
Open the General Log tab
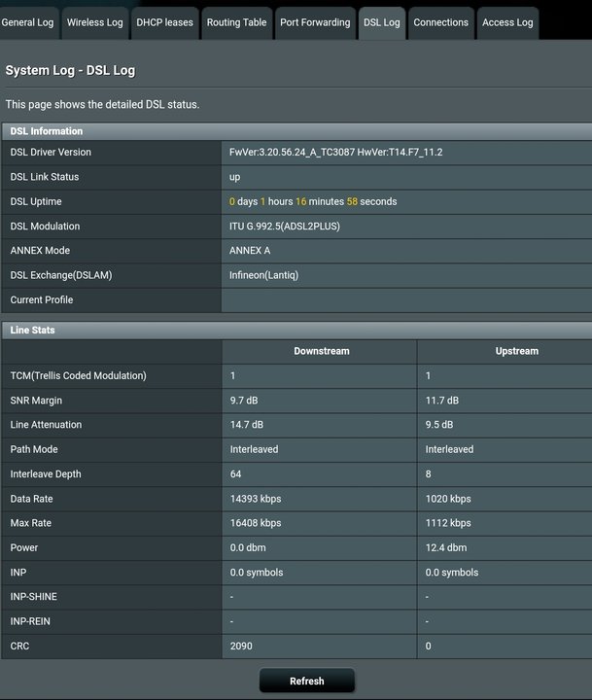click(x=28, y=22)
